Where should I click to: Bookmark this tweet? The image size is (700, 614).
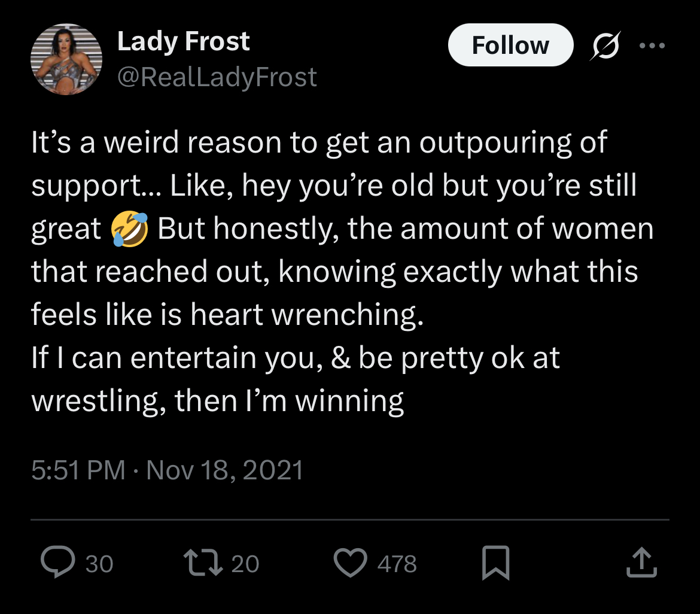coord(495,564)
